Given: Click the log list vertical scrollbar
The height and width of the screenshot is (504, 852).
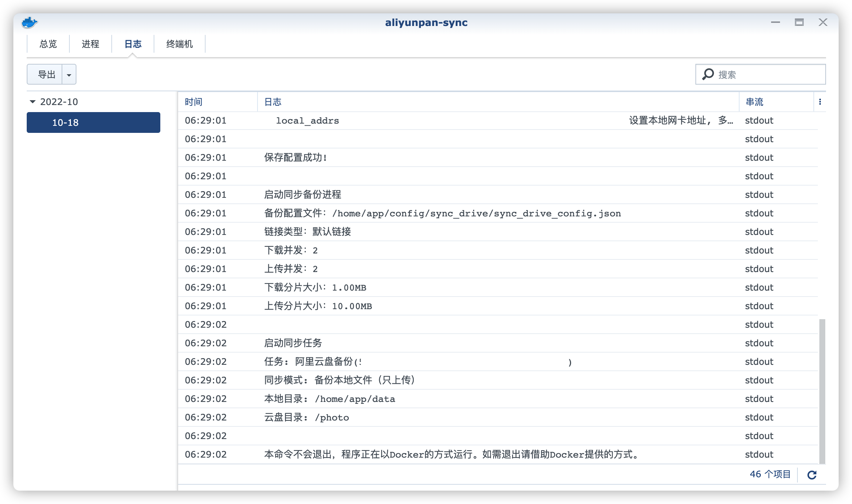Looking at the screenshot, I should (822, 391).
